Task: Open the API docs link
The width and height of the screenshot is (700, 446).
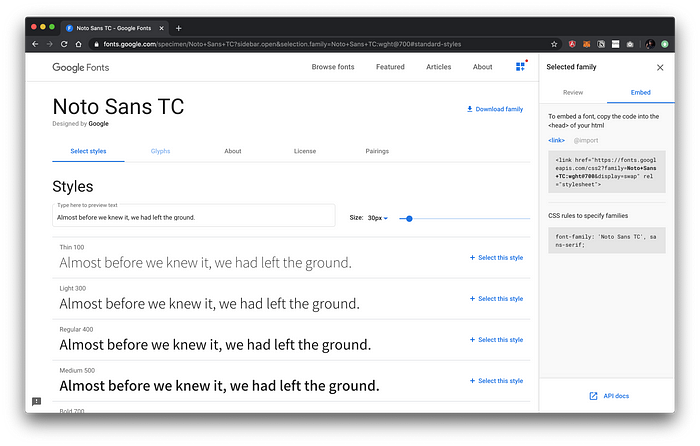Action: tap(616, 396)
